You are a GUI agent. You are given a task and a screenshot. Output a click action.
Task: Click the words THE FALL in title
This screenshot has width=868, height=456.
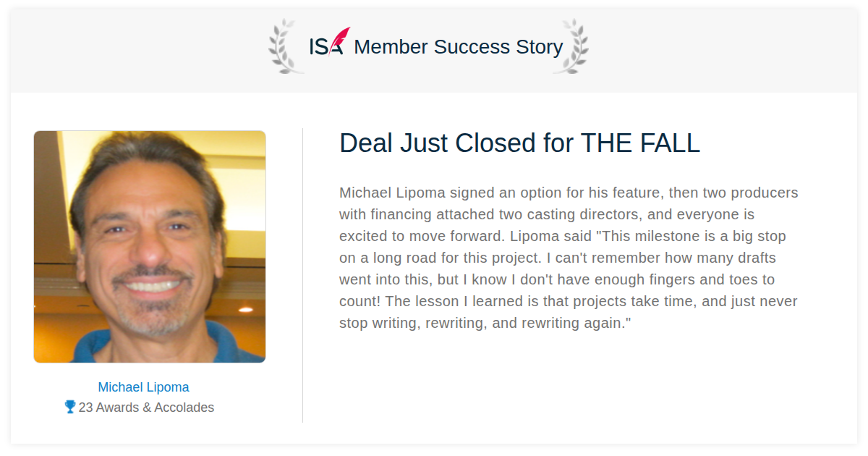click(x=640, y=143)
